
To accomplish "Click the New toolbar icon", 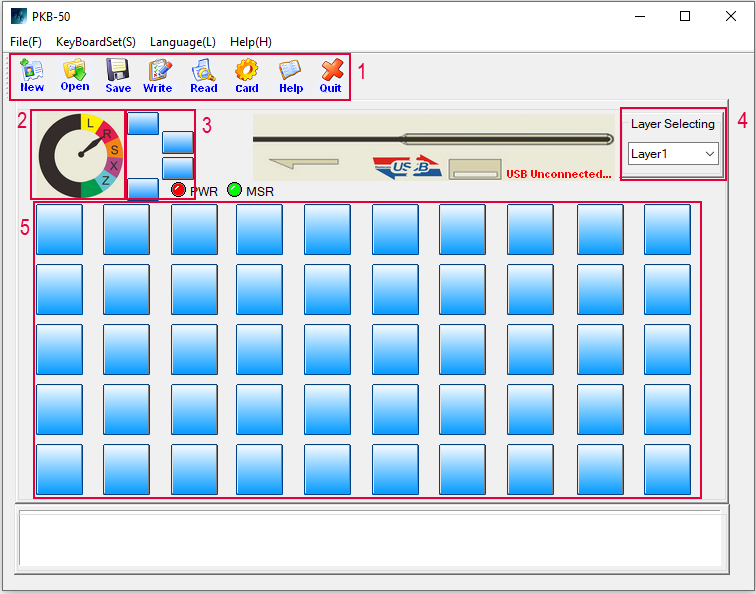I will [x=32, y=76].
